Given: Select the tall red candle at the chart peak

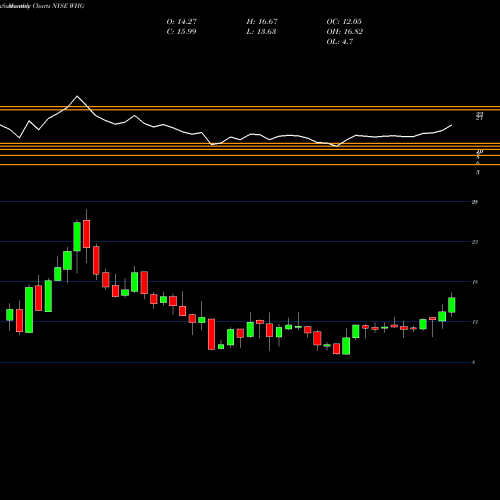Looking at the screenshot, I should coord(86,234).
